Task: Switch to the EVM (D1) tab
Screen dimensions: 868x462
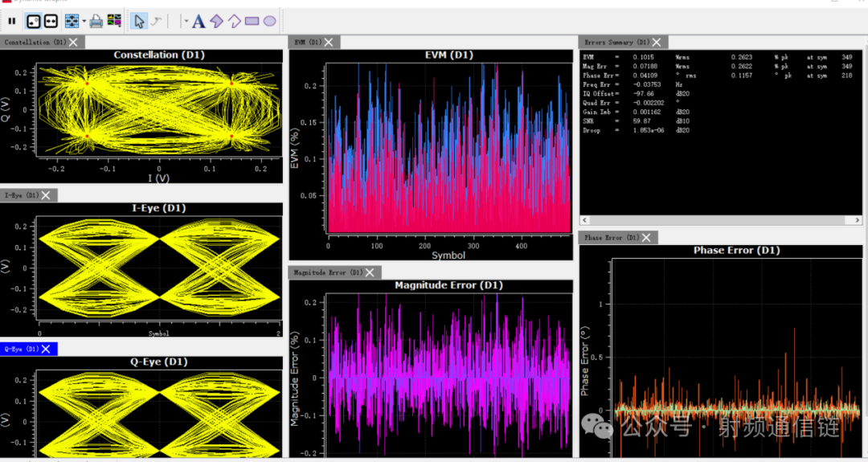Action: (308, 42)
